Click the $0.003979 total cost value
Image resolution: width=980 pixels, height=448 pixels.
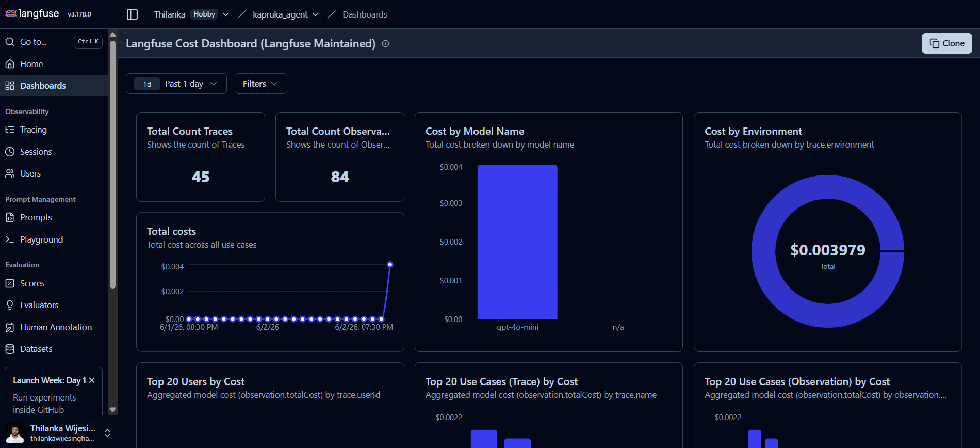click(x=828, y=250)
